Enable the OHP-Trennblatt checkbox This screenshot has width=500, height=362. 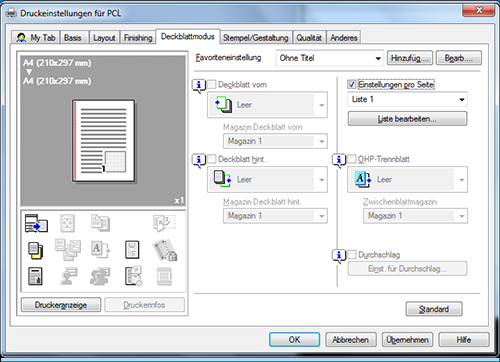click(x=352, y=159)
